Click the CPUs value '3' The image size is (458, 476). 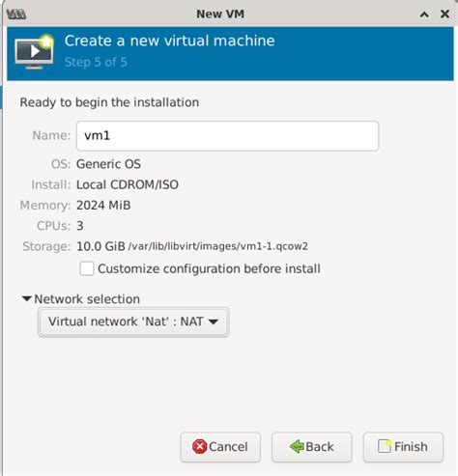pos(80,226)
